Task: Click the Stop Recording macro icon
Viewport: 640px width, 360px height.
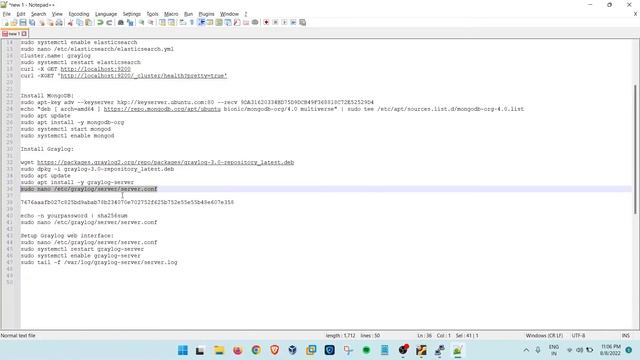Action: [275, 22]
